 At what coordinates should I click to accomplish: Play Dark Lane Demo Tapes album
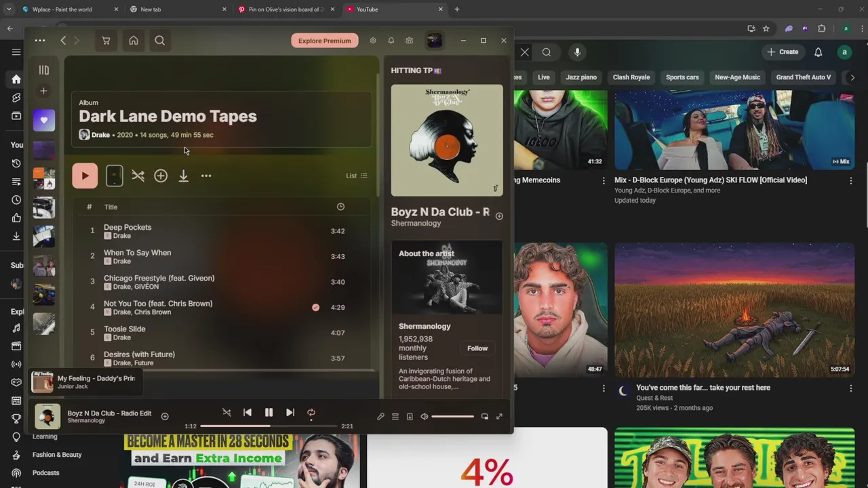pos(85,176)
